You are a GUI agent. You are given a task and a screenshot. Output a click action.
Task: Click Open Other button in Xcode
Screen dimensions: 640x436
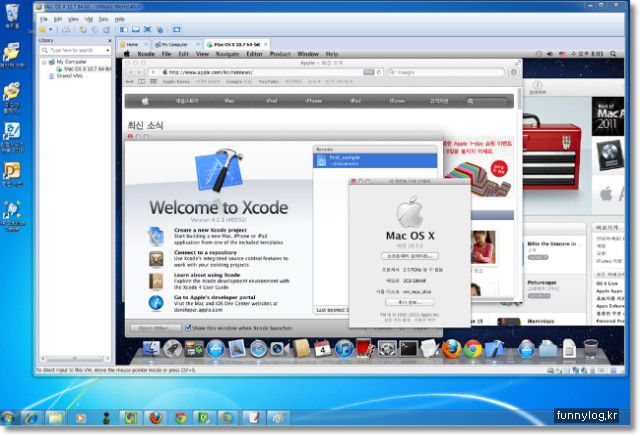tap(155, 328)
